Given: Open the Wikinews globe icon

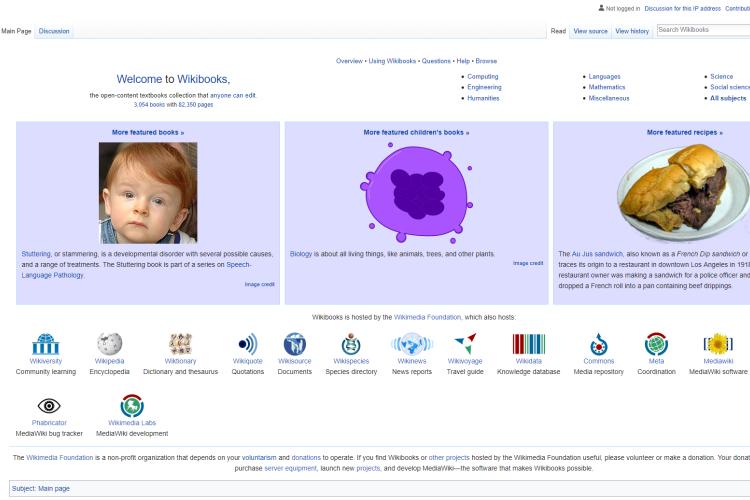Looking at the screenshot, I should click(412, 344).
